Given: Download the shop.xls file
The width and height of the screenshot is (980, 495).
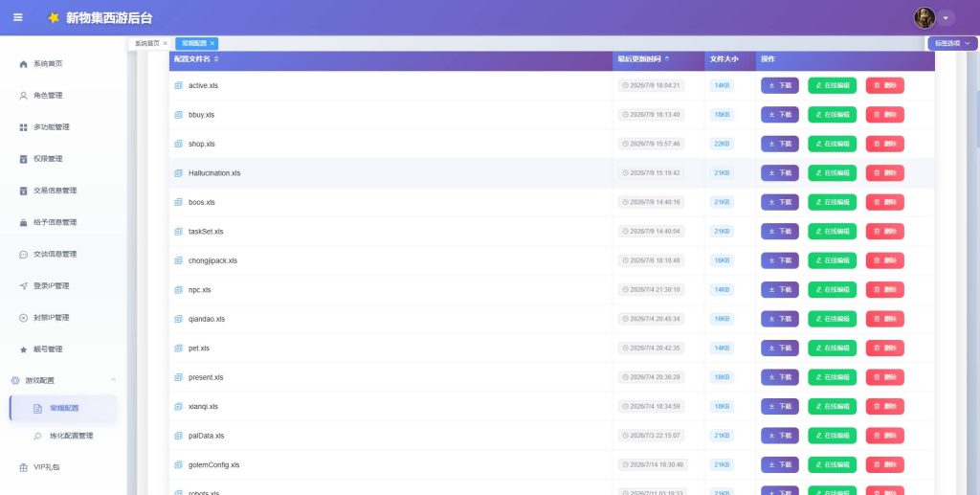Looking at the screenshot, I should click(779, 144).
